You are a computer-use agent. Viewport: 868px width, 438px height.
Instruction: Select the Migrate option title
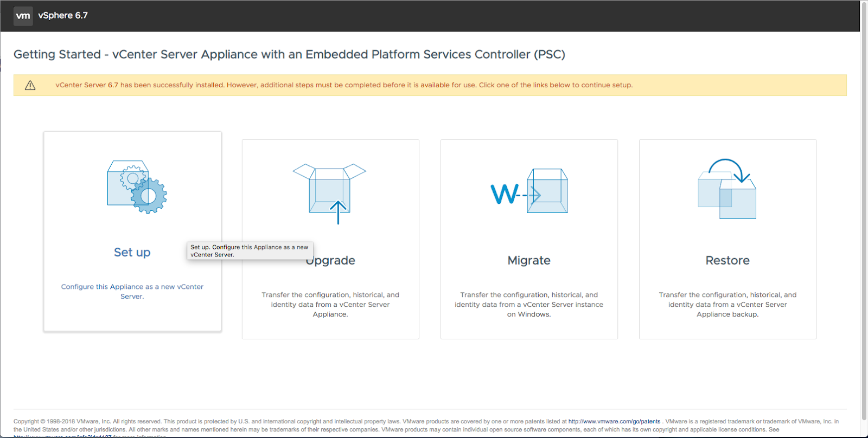pos(529,261)
